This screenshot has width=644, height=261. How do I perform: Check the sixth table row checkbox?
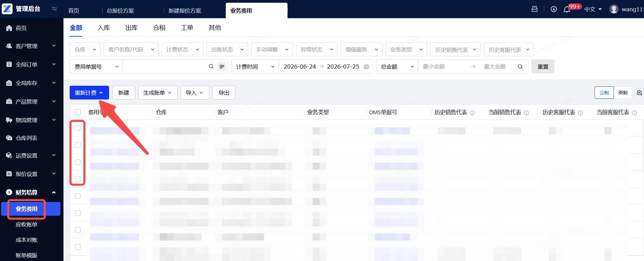pos(78,213)
